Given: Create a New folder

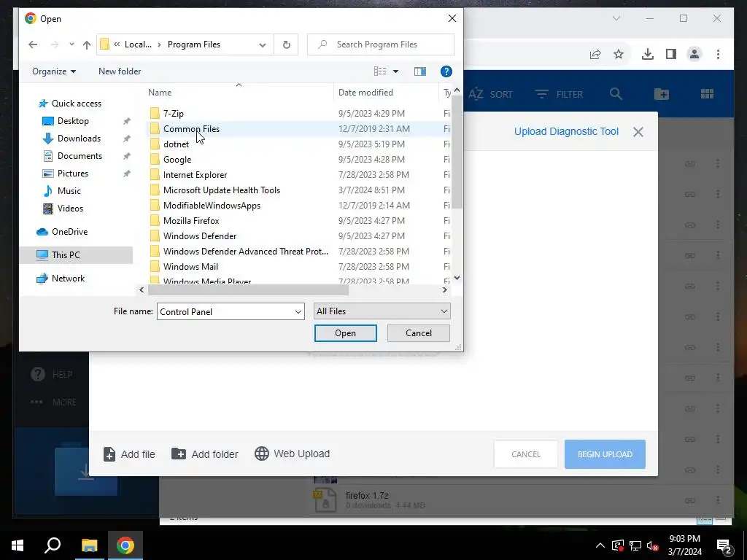Looking at the screenshot, I should point(120,71).
